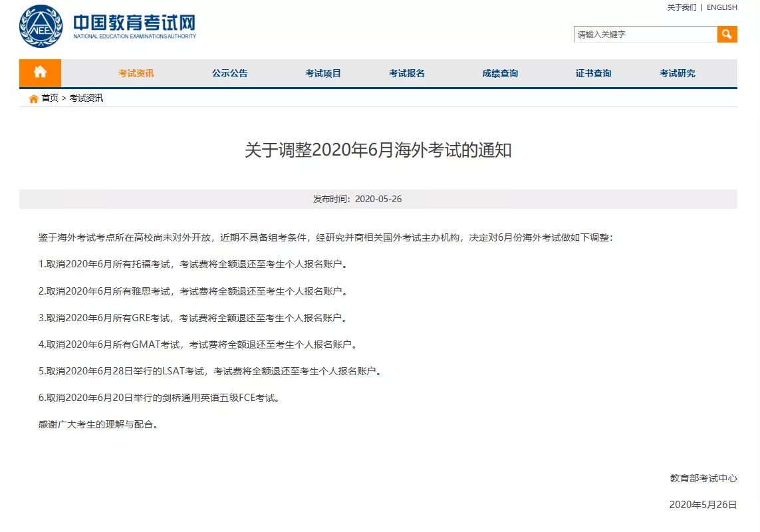Click the orange search magnifier button
The image size is (760, 532).
click(x=727, y=34)
